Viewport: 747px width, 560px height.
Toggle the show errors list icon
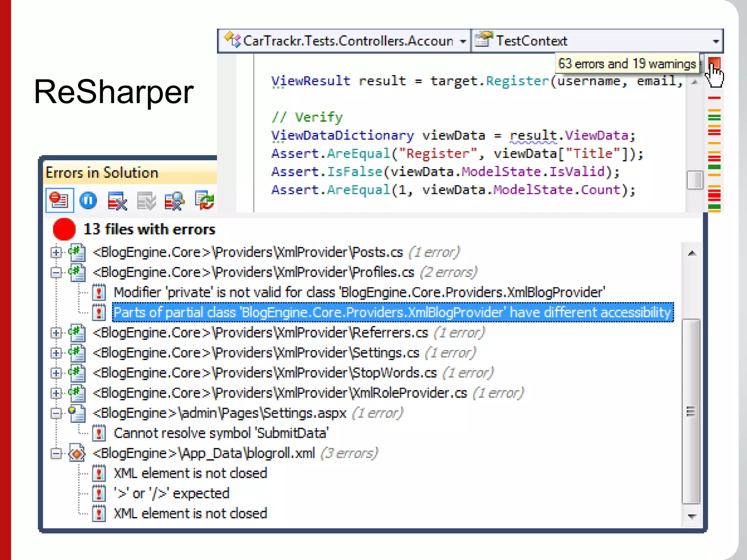point(59,200)
